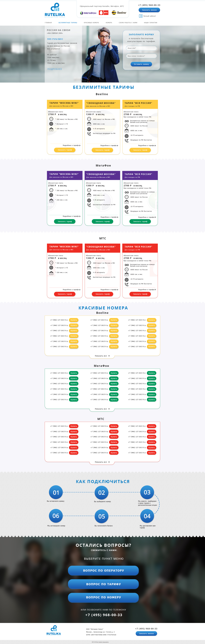Click phone number under Или позвоните нам
205x644 pixels.
104,615
